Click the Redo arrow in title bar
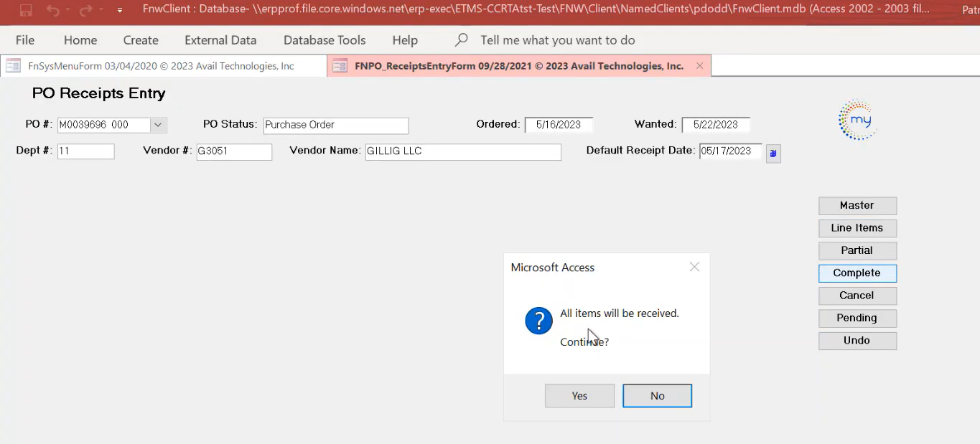This screenshot has width=980, height=444. click(x=85, y=10)
